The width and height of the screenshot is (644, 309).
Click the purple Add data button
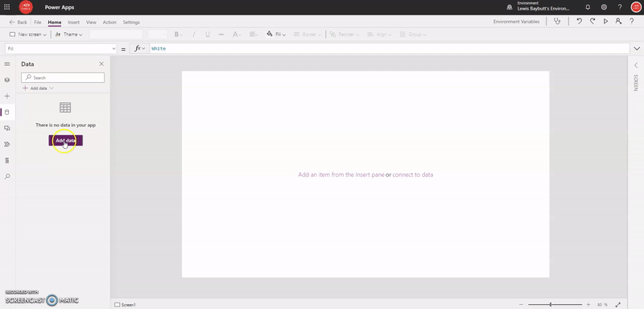(x=66, y=140)
